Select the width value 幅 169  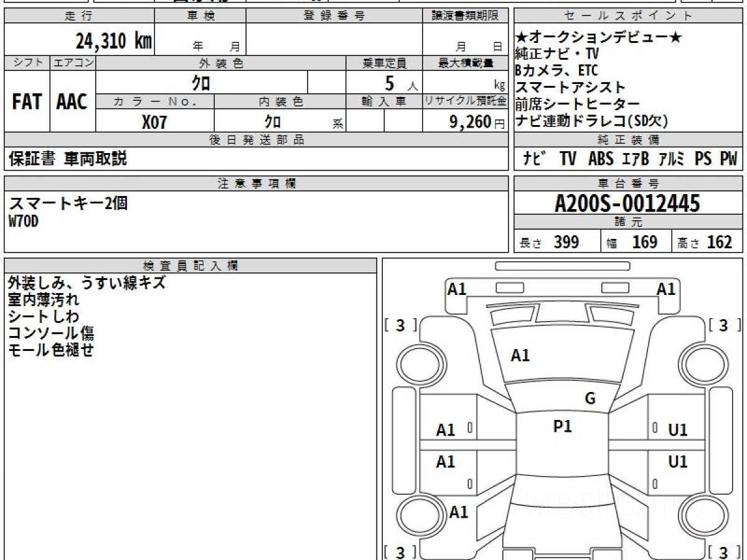coord(632,242)
